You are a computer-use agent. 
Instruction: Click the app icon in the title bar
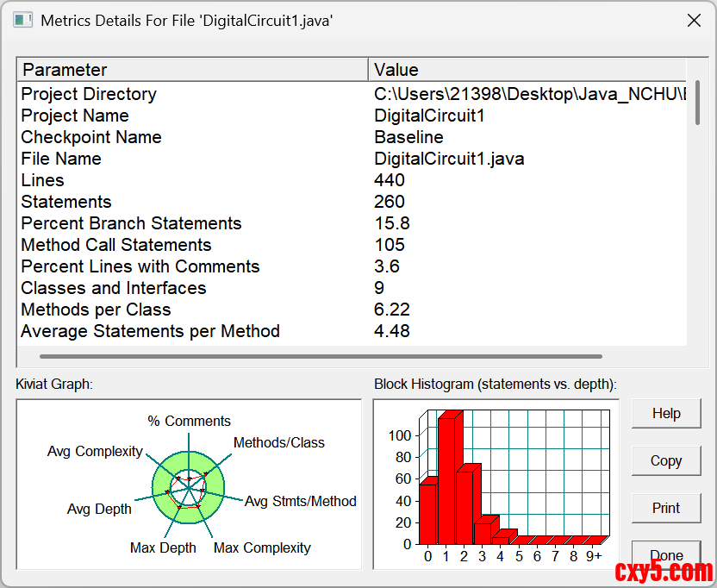click(x=22, y=20)
